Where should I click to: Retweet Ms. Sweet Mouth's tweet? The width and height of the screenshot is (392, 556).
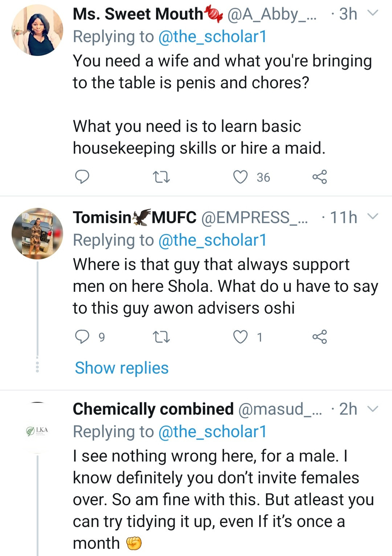tap(161, 177)
